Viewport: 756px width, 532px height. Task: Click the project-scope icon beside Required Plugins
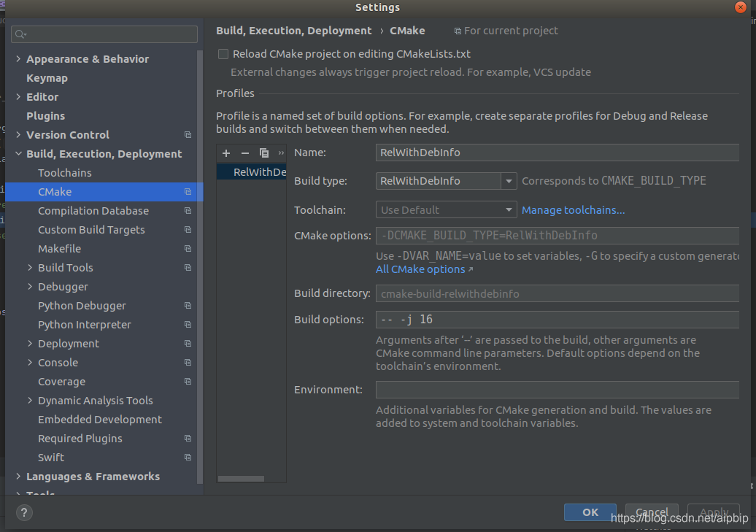[188, 439]
